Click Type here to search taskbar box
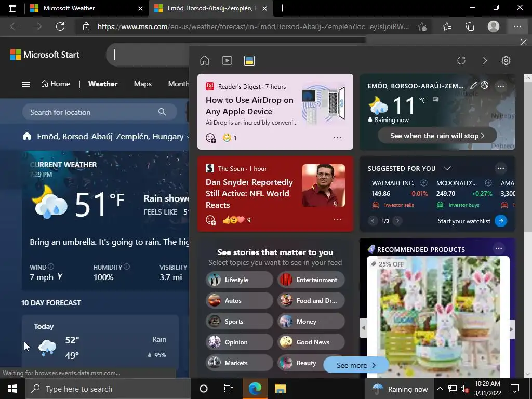 [x=108, y=389]
